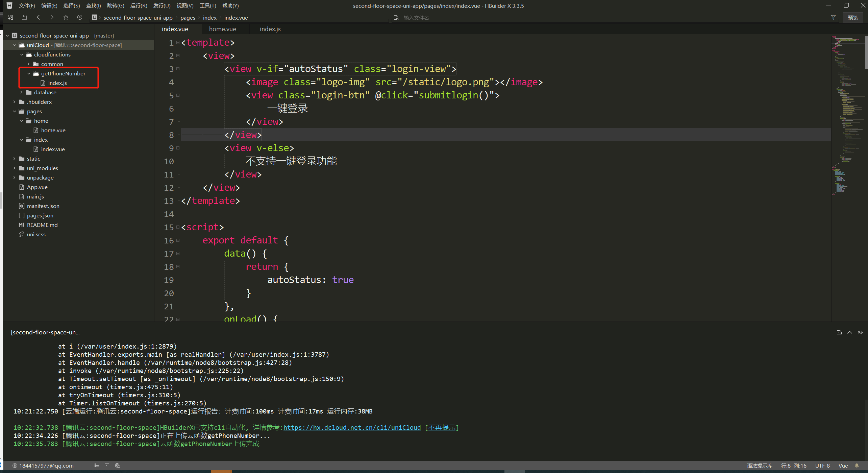
Task: Click the status bar notification bell icon
Action: click(857, 466)
